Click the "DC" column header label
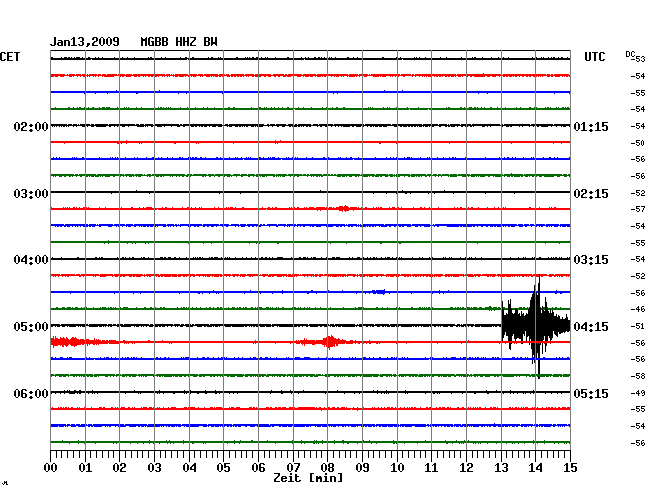This screenshot has width=650, height=494. (630, 54)
